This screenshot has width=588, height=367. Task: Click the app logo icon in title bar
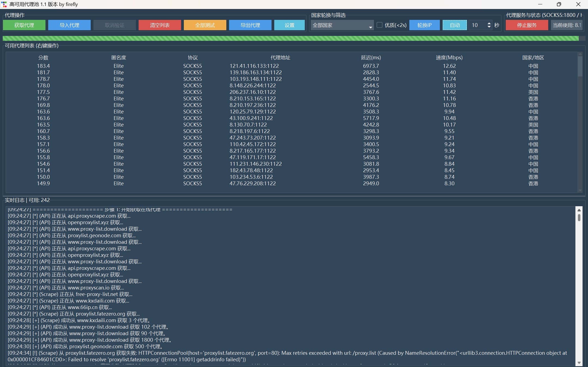tap(4, 4)
